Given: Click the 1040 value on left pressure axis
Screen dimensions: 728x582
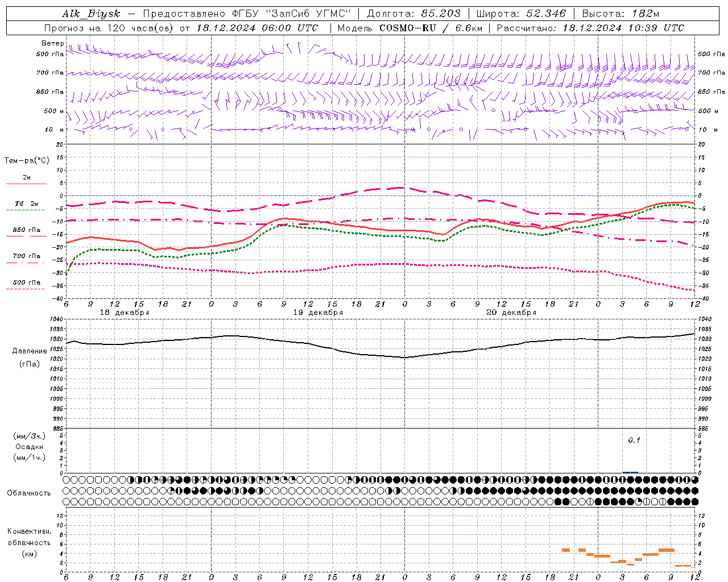Looking at the screenshot, I should [57, 319].
